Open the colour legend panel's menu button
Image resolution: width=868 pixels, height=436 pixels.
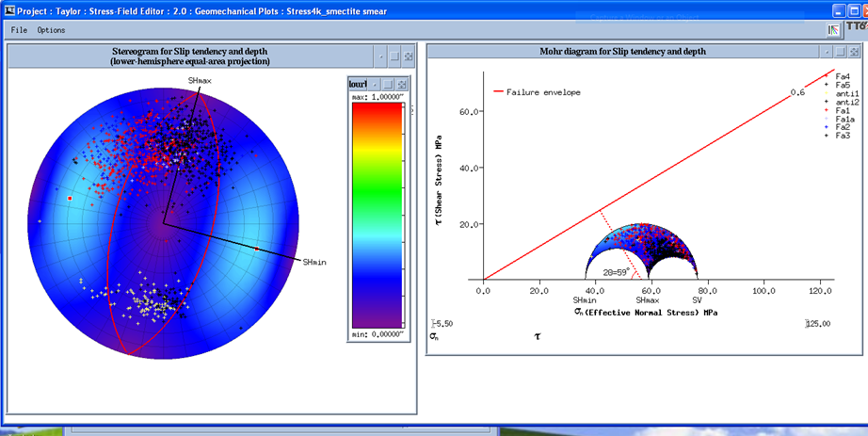pyautogui.click(x=376, y=84)
